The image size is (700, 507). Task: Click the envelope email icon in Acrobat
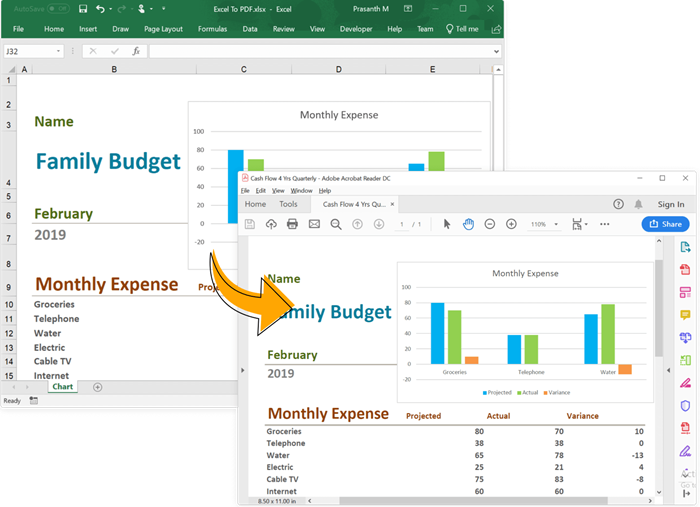[314, 224]
